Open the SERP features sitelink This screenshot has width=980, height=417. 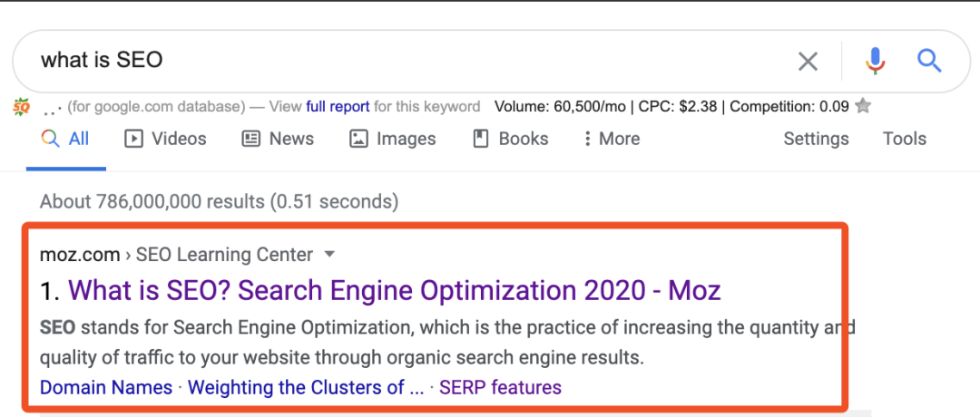tap(500, 388)
